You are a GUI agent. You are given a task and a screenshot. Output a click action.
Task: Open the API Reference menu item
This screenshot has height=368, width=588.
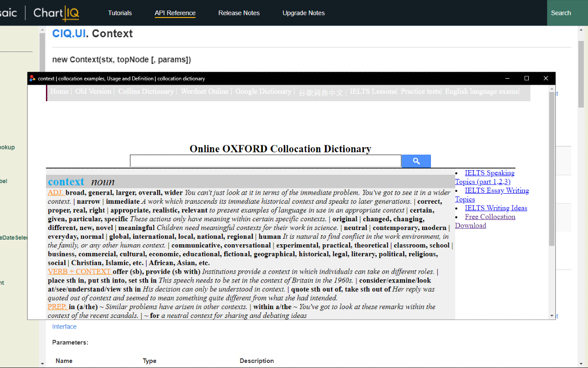175,13
